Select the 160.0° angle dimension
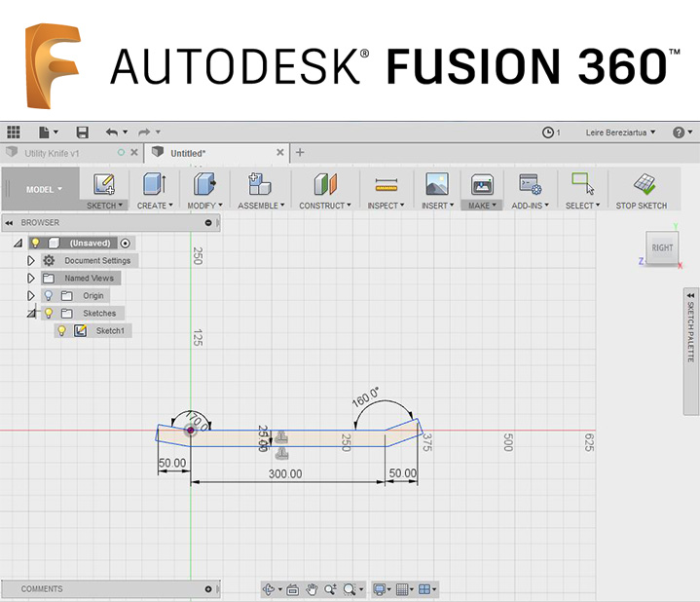700x602 pixels. pos(365,397)
